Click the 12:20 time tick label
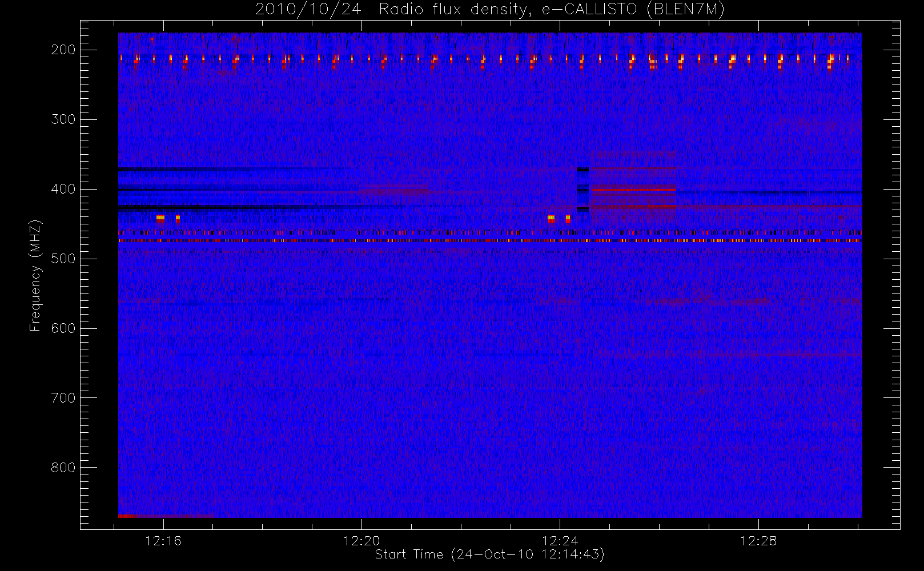 point(361,541)
